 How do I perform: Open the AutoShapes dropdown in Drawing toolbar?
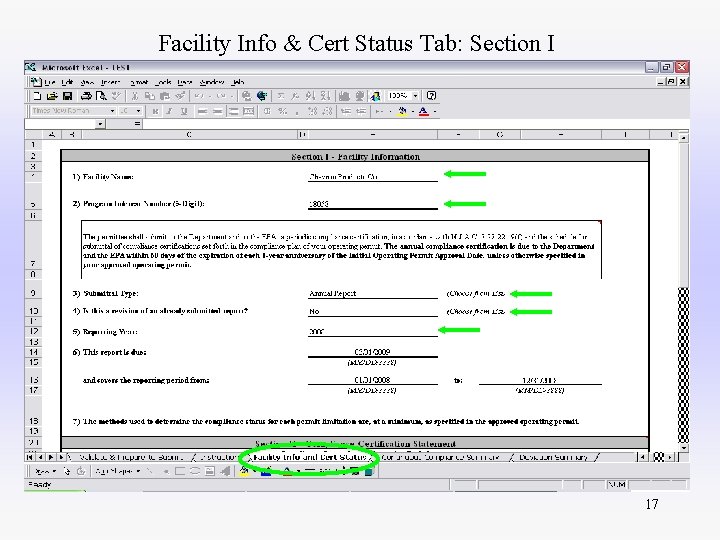point(118,472)
